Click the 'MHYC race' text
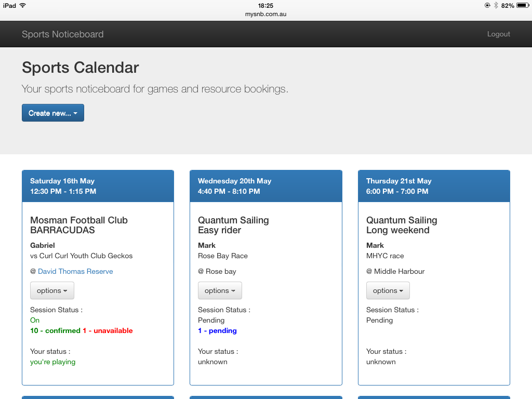 (385, 256)
